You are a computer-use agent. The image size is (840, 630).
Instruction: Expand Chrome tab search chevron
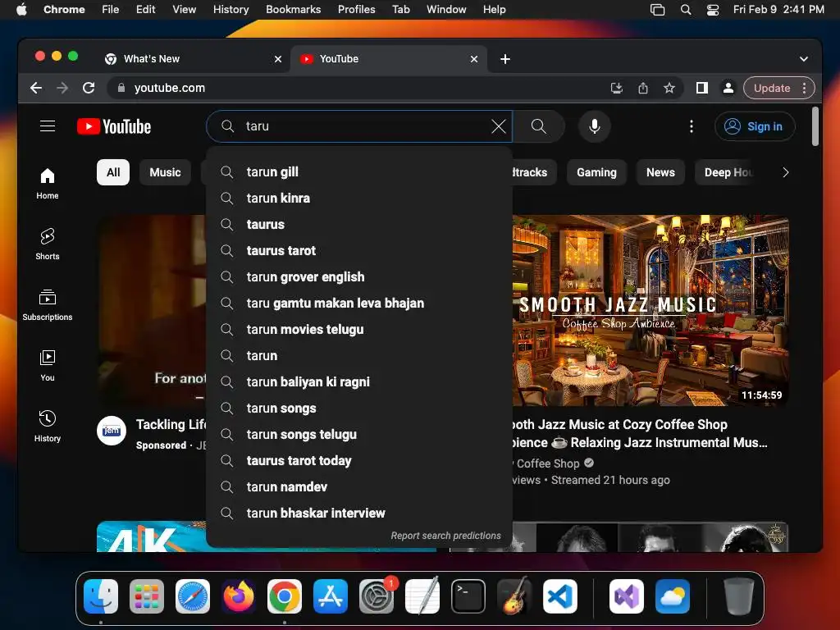click(804, 59)
